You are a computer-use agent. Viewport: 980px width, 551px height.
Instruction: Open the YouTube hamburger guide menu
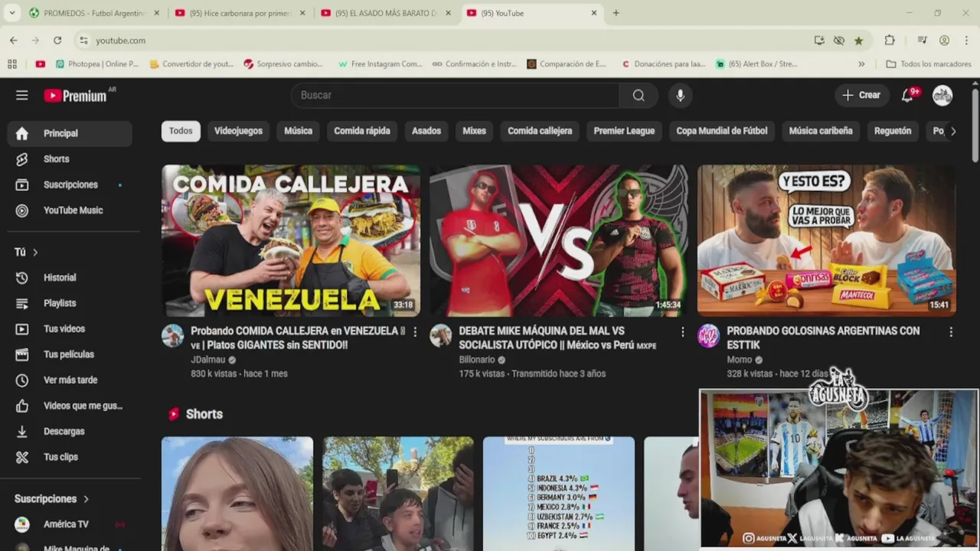point(21,95)
